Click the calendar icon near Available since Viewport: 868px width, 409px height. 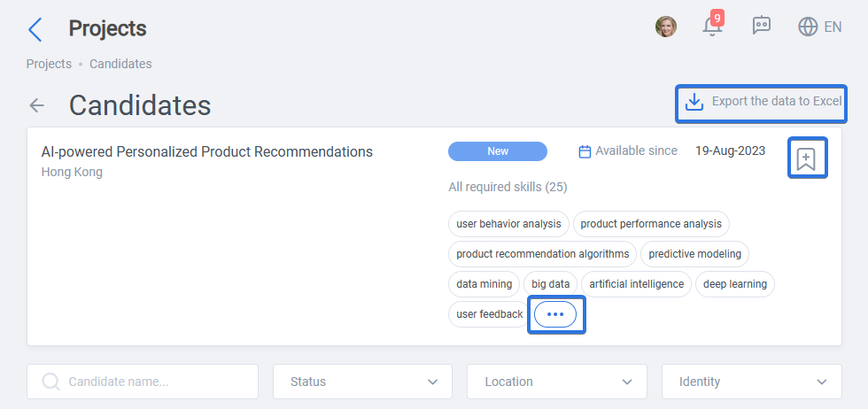click(585, 151)
